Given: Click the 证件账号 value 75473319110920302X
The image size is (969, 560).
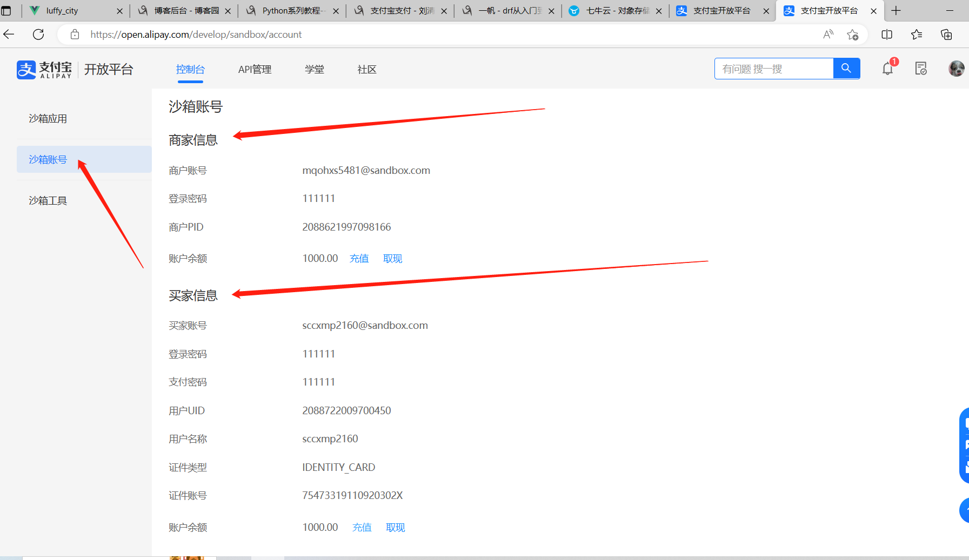Looking at the screenshot, I should click(352, 496).
